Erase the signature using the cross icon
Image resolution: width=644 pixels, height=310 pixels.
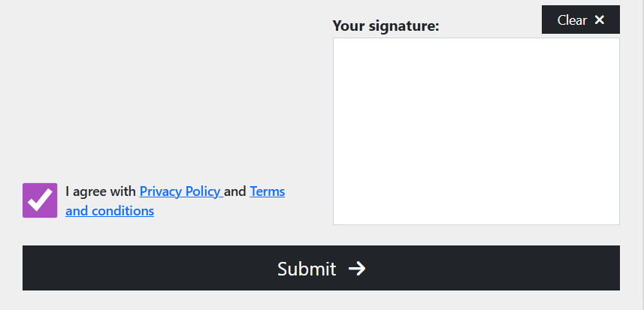pyautogui.click(x=600, y=20)
